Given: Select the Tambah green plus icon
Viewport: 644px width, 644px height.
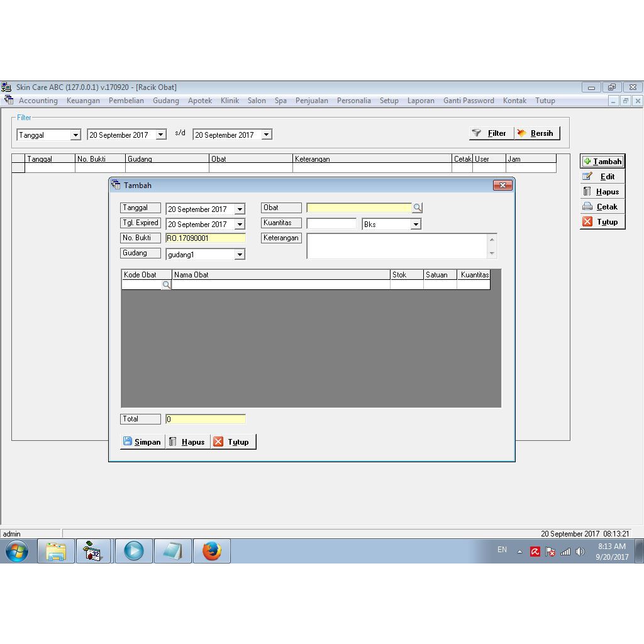Looking at the screenshot, I should 587,161.
